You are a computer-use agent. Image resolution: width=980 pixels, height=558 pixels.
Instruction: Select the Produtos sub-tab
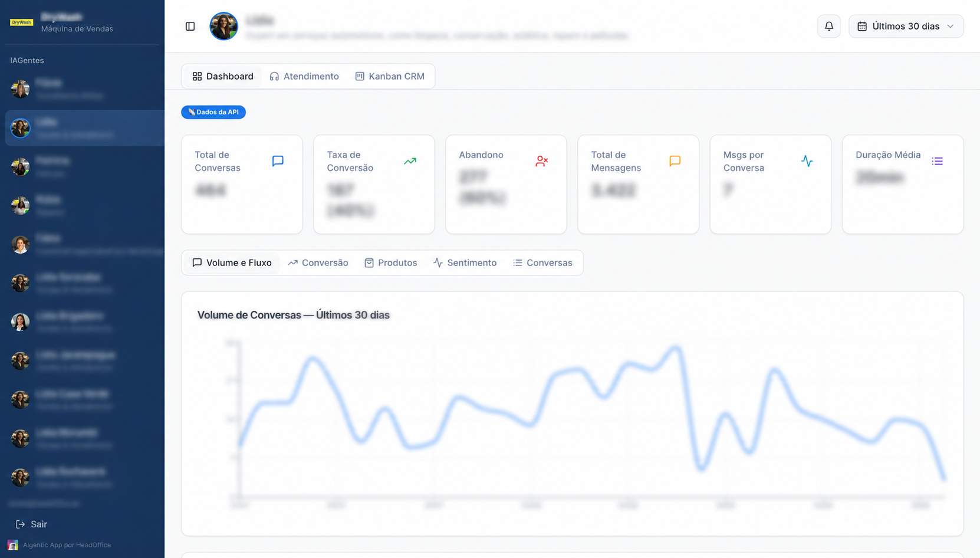390,263
